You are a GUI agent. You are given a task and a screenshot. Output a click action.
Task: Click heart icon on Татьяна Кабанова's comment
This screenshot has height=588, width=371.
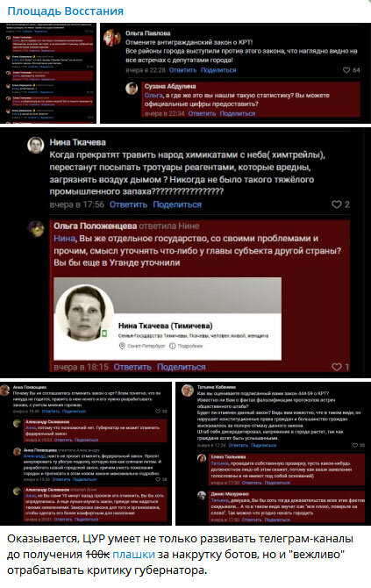354,446
